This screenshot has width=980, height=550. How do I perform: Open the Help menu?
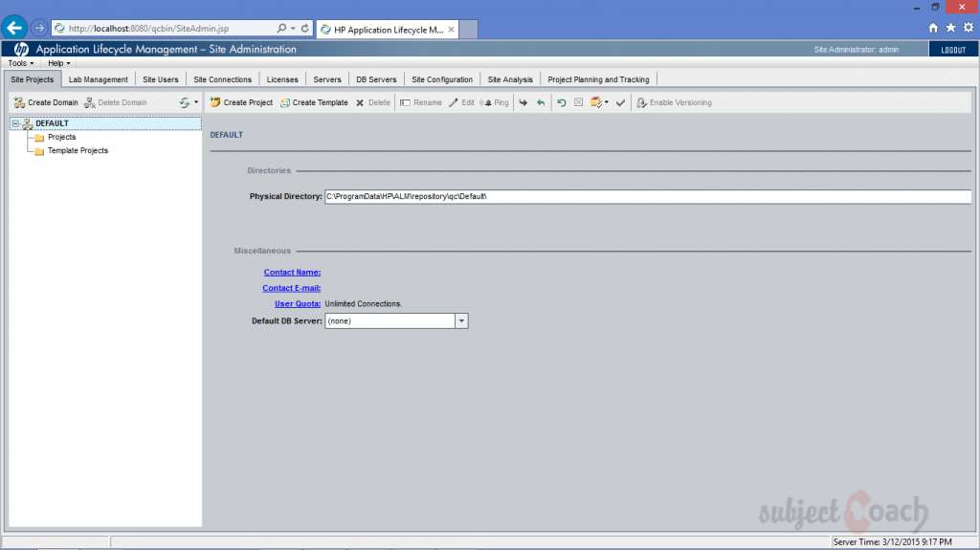[58, 63]
